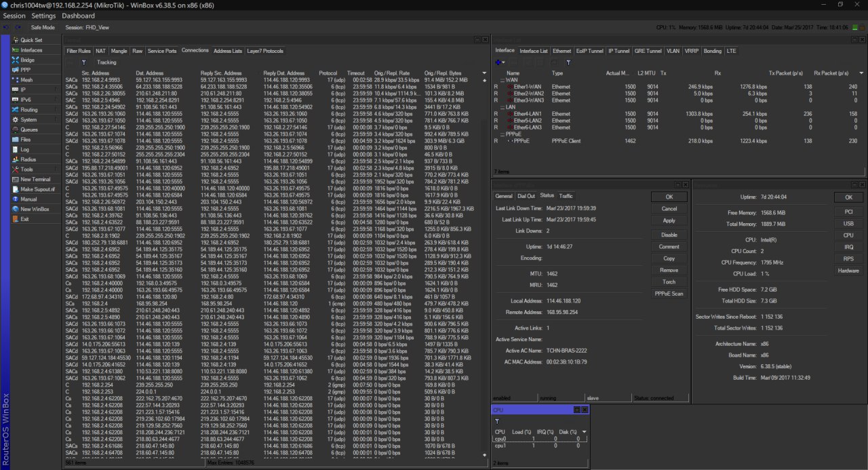Open the Dashboard menu
This screenshot has height=470, width=868.
click(x=79, y=16)
